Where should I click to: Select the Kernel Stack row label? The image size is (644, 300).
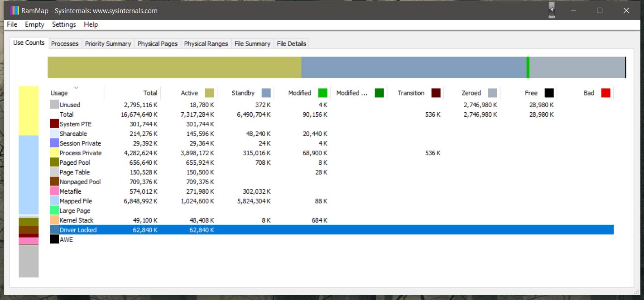tap(77, 220)
